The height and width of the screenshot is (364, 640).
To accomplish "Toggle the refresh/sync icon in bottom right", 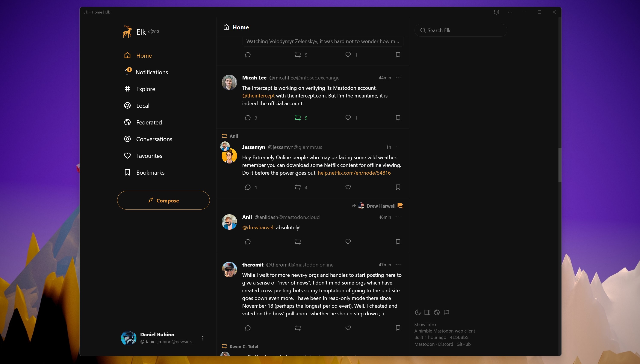I will coord(436,312).
